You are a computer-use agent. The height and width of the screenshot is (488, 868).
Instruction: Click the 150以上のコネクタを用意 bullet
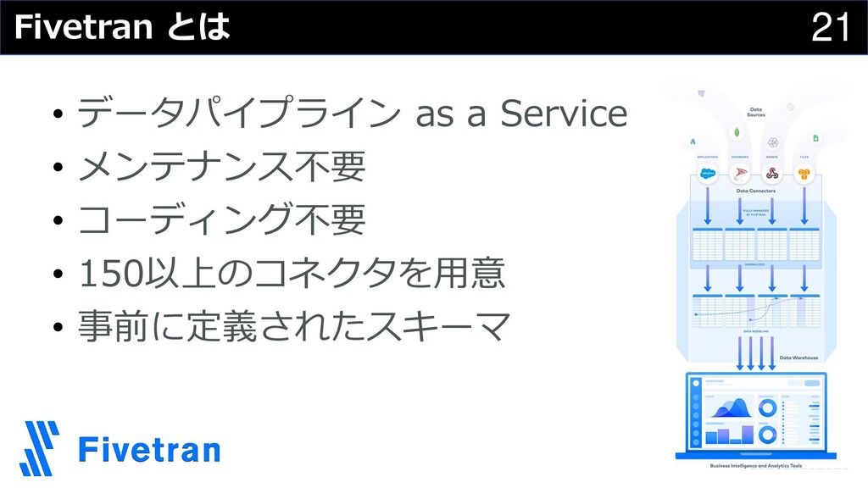coord(292,274)
